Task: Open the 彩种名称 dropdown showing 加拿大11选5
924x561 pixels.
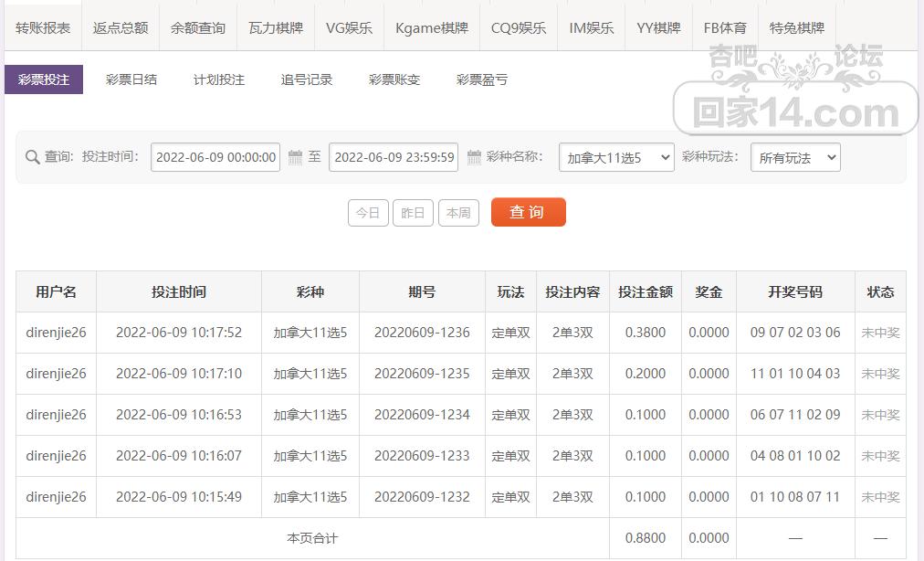Action: (615, 156)
